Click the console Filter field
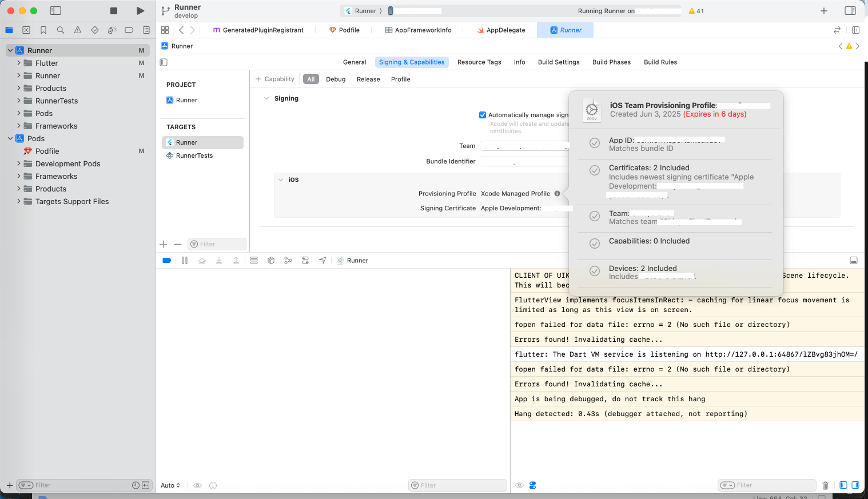The height and width of the screenshot is (499, 868). 767,485
